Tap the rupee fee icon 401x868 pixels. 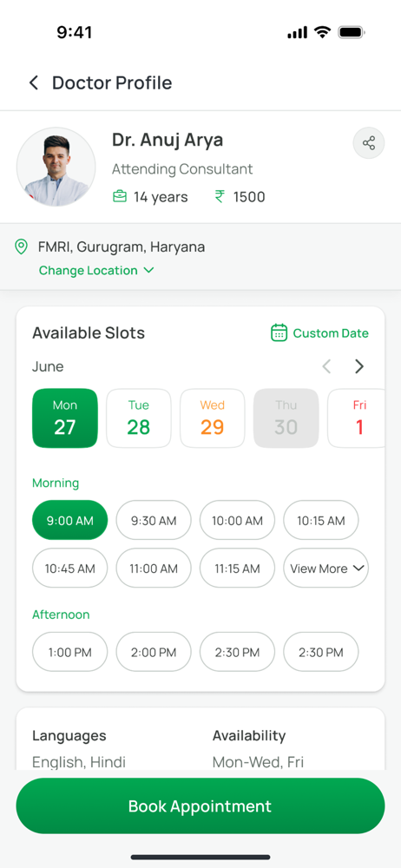coord(220,196)
